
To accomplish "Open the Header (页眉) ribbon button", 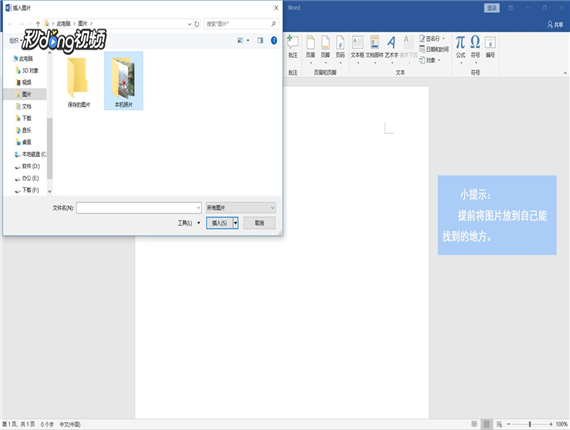I will (310, 49).
